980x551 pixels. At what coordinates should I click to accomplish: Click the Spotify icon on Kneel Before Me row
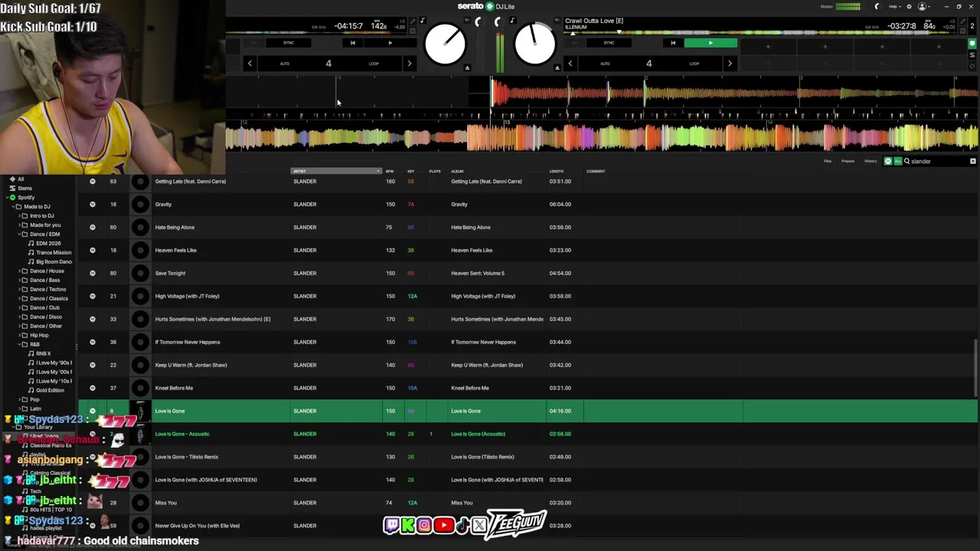point(93,388)
